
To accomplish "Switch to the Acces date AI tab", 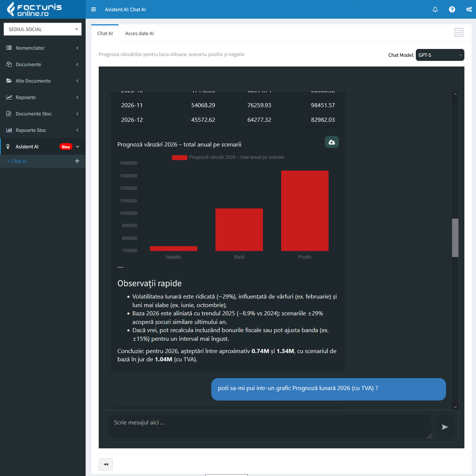I will coord(139,33).
